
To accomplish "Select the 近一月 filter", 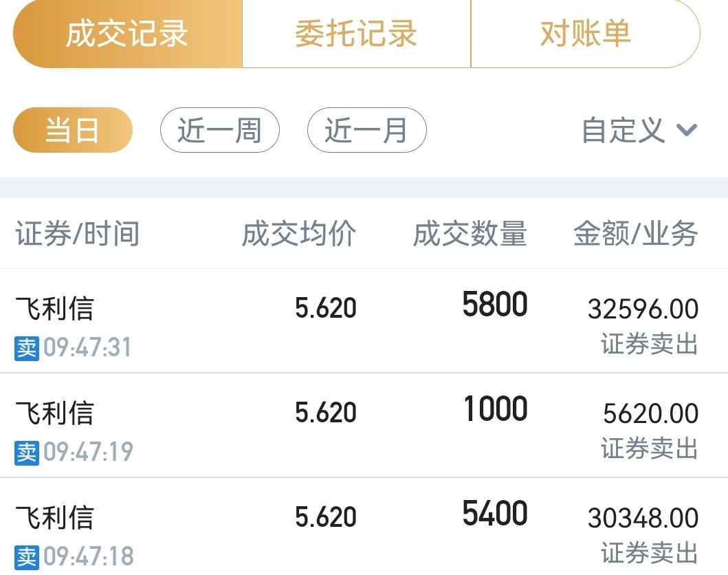I will 367,130.
